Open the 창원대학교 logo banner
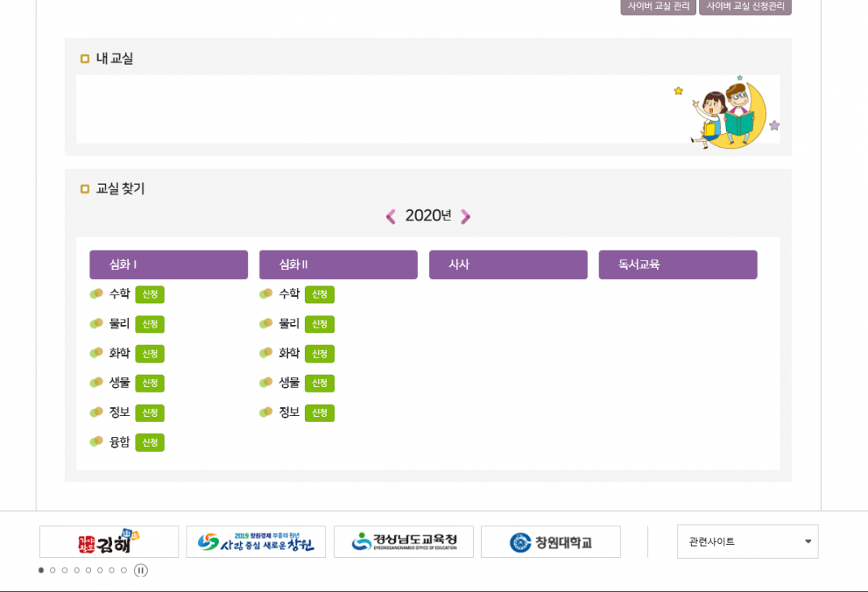 (550, 542)
